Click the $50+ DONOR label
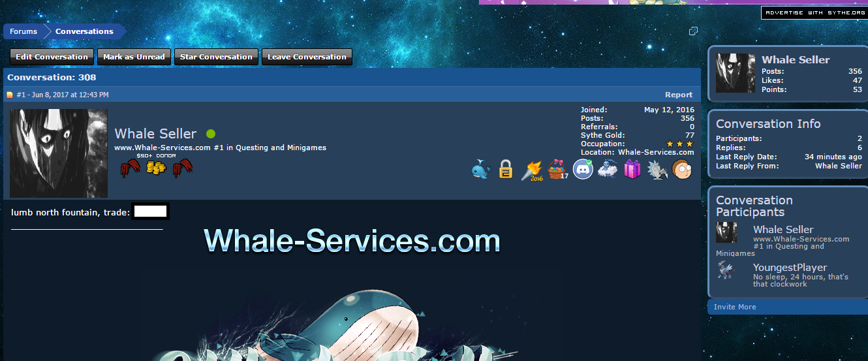Image resolution: width=868 pixels, height=361 pixels. [x=156, y=156]
